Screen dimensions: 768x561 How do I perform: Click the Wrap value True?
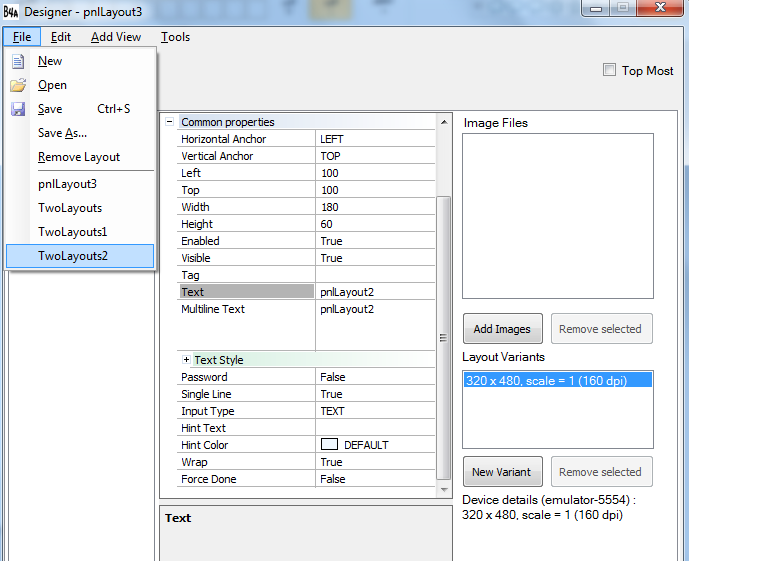pos(375,462)
